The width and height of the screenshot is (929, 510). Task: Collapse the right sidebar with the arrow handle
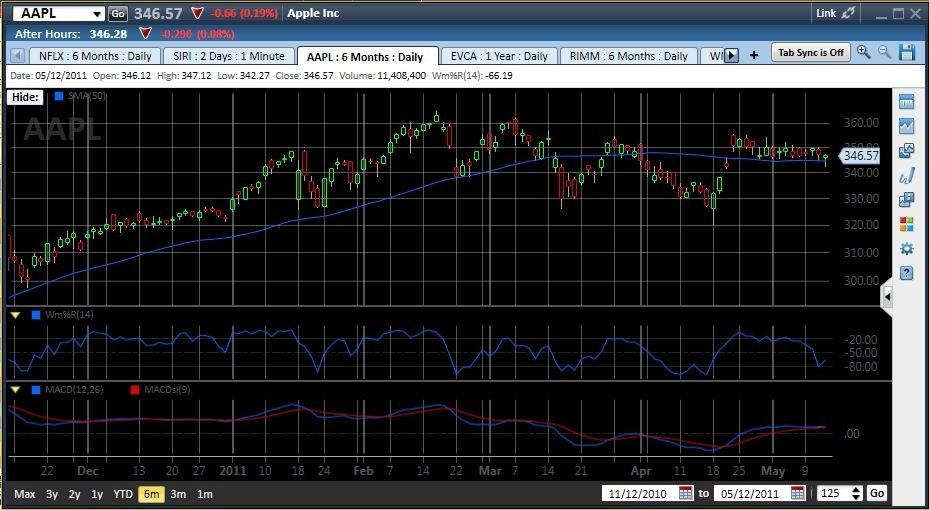[x=887, y=295]
